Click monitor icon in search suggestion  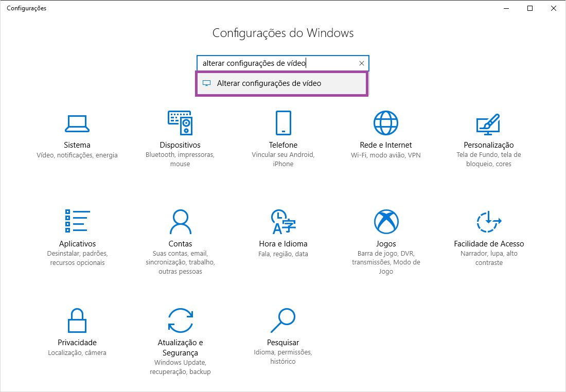[x=206, y=83]
